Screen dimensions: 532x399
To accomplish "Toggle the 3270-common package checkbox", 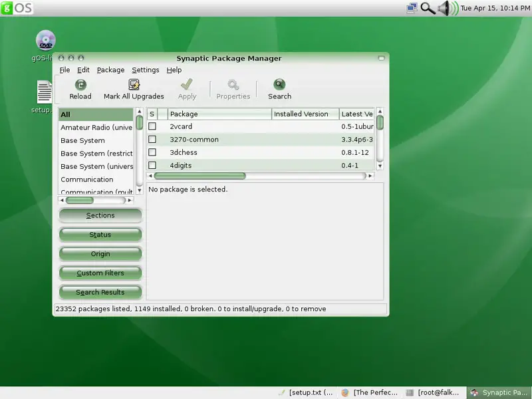I will pos(152,139).
